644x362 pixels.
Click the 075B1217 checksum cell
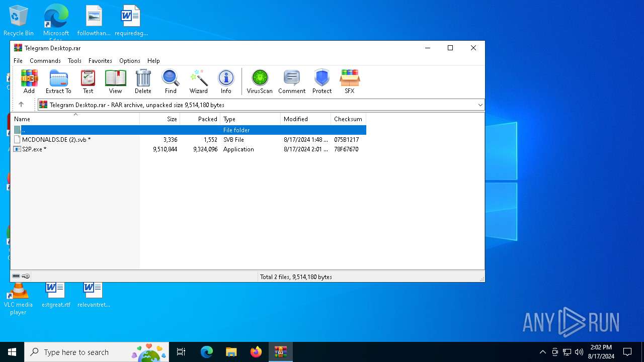pyautogui.click(x=346, y=140)
